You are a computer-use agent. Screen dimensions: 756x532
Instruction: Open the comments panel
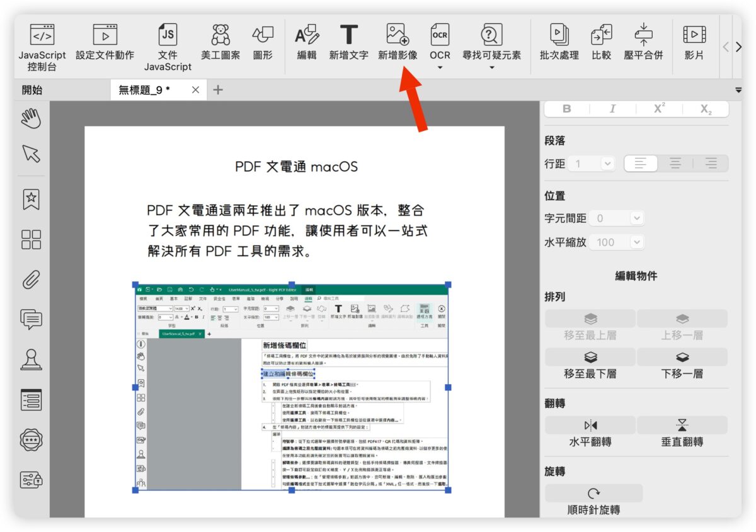click(x=31, y=319)
